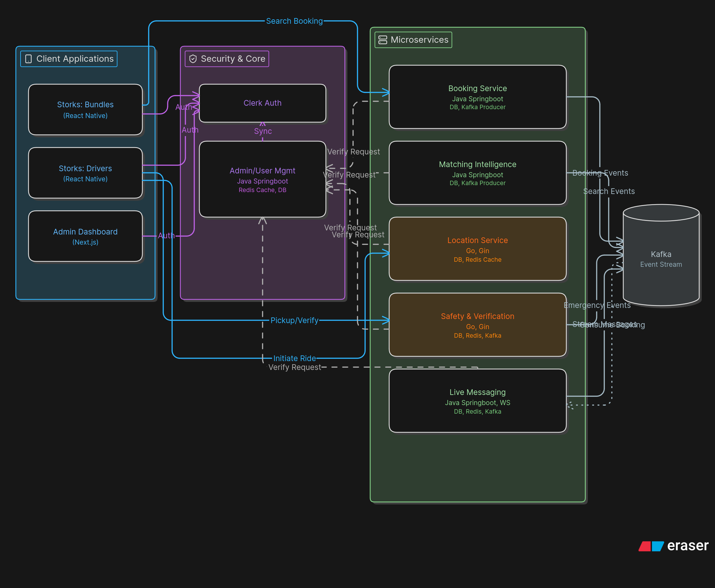Click the Auth label beside Admin Dashboard
Viewport: 715px width, 588px height.
166,236
